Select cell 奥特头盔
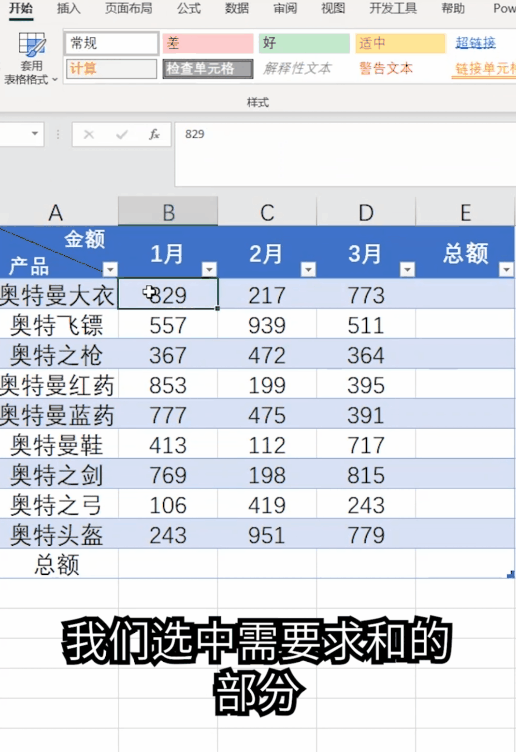Screen dimensions: 516x752 coord(58,534)
